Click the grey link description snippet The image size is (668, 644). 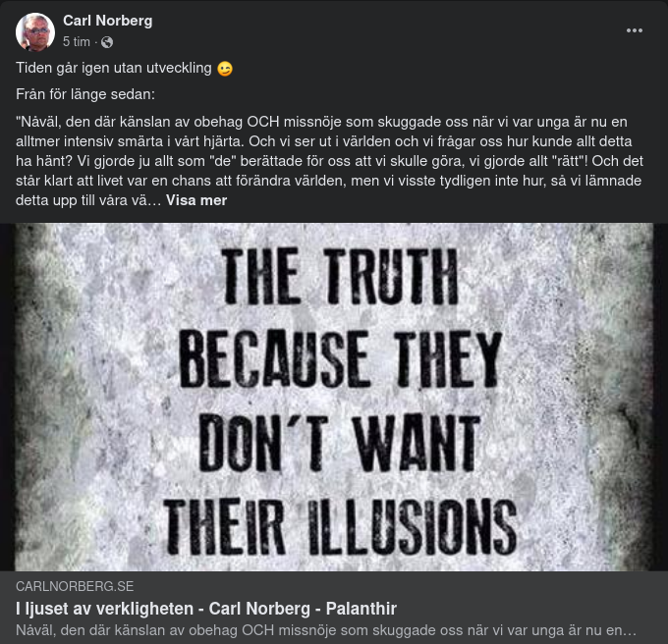tap(326, 630)
